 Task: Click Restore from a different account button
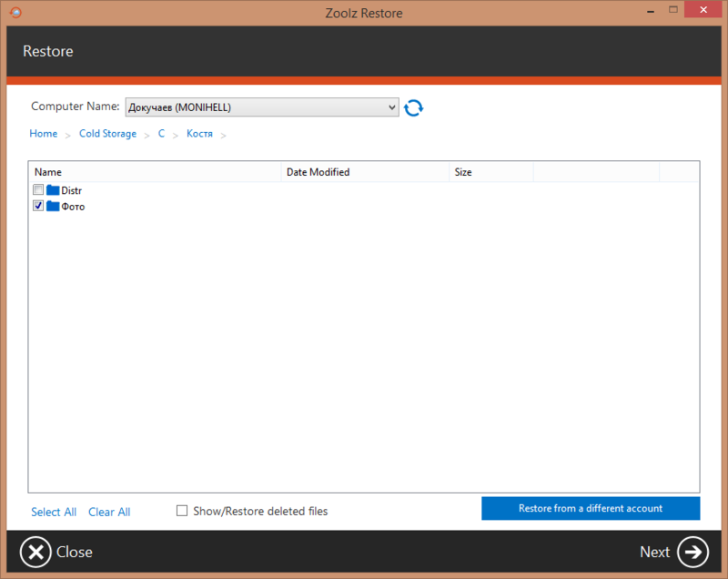pos(591,508)
